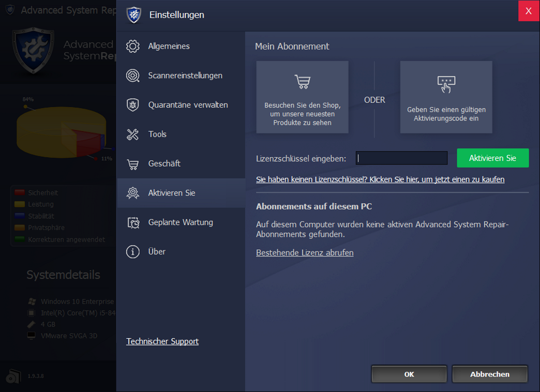
Task: Open Geplante Wartung settings
Action: coord(181,222)
